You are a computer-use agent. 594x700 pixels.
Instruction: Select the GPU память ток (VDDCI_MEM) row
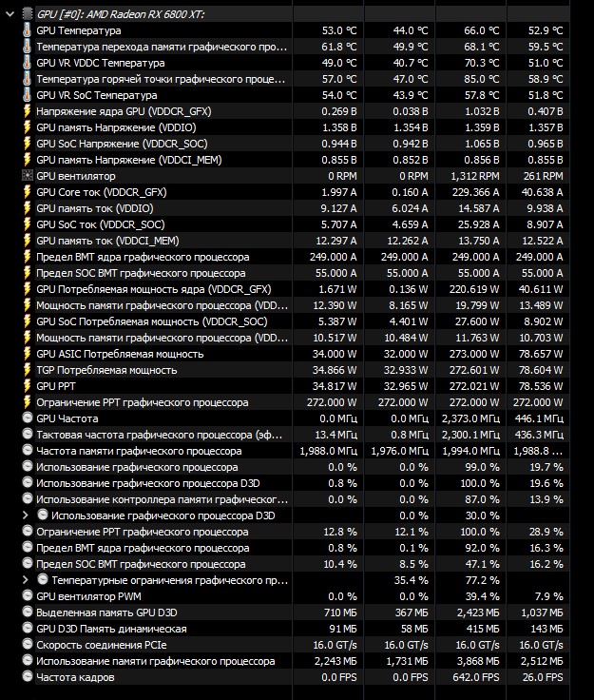click(x=296, y=241)
